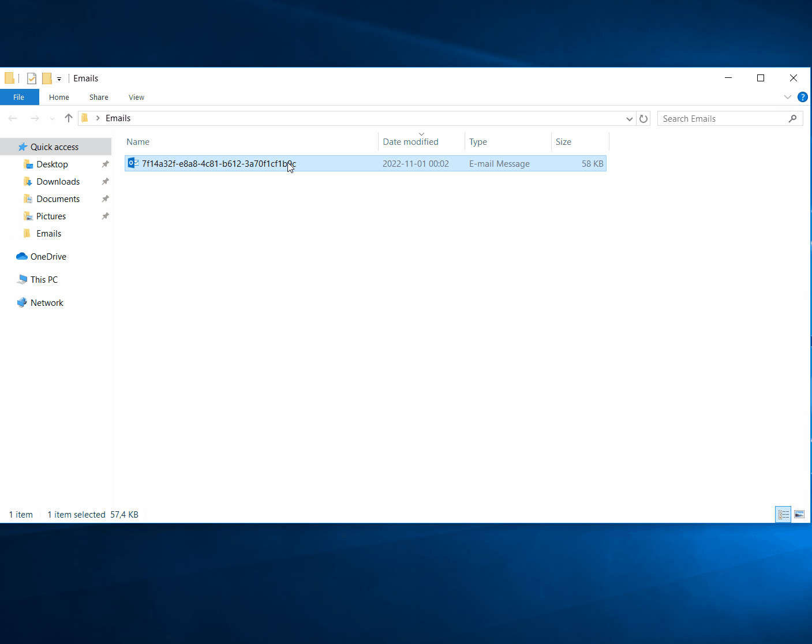The width and height of the screenshot is (812, 644).
Task: Click the 58 KB size cell
Action: [x=592, y=164]
